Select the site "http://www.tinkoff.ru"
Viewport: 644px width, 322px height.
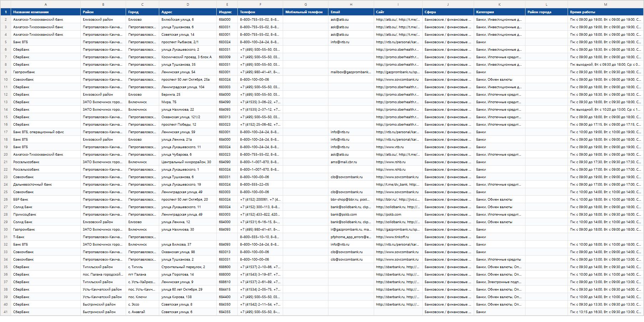398,237
